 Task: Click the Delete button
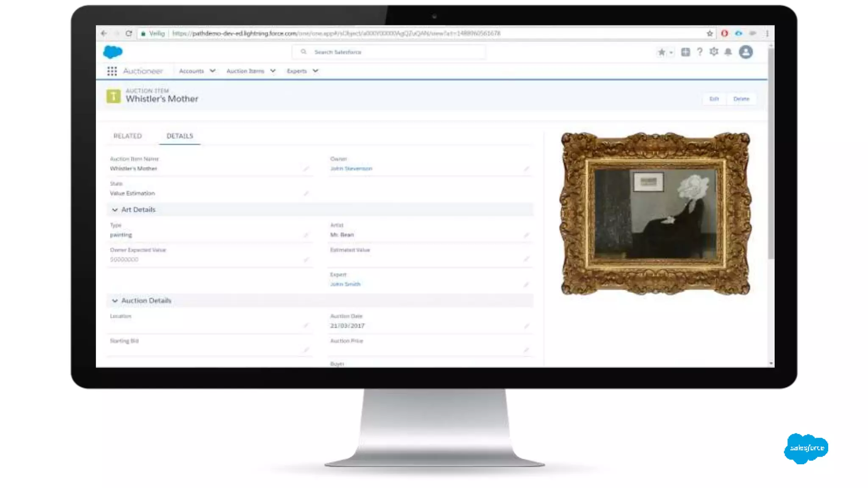point(741,99)
